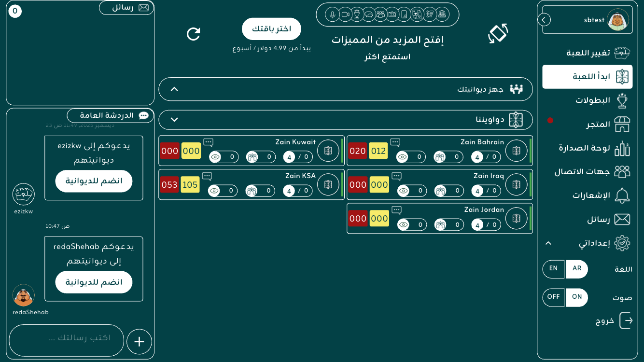Click the redaShehab avatar in chat
644x362 pixels.
point(23,295)
